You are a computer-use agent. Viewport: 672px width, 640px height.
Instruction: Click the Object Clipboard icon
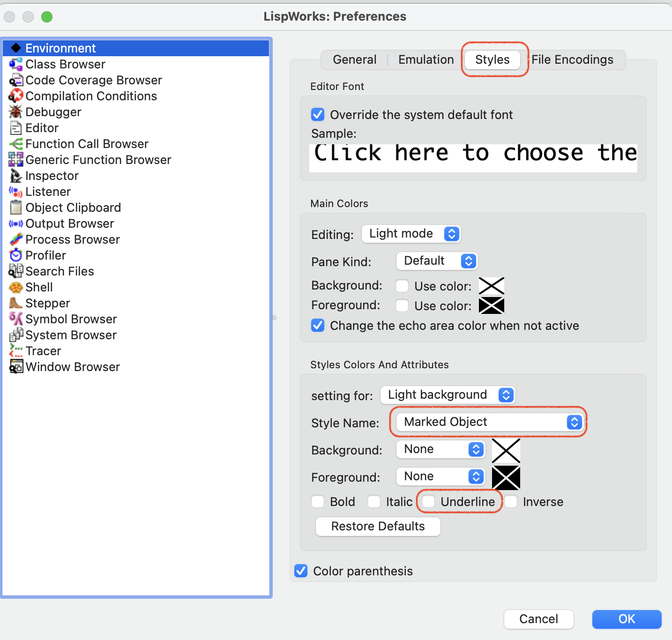(x=16, y=207)
